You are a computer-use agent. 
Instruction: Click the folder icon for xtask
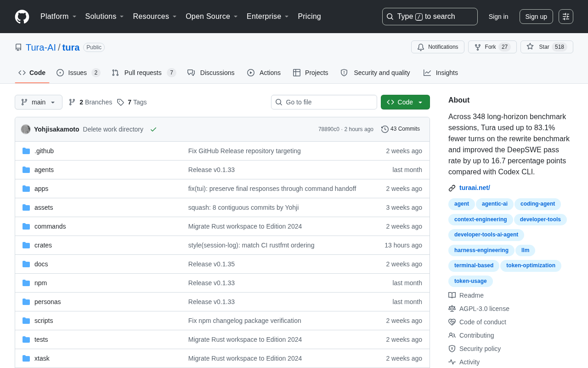tap(26, 358)
